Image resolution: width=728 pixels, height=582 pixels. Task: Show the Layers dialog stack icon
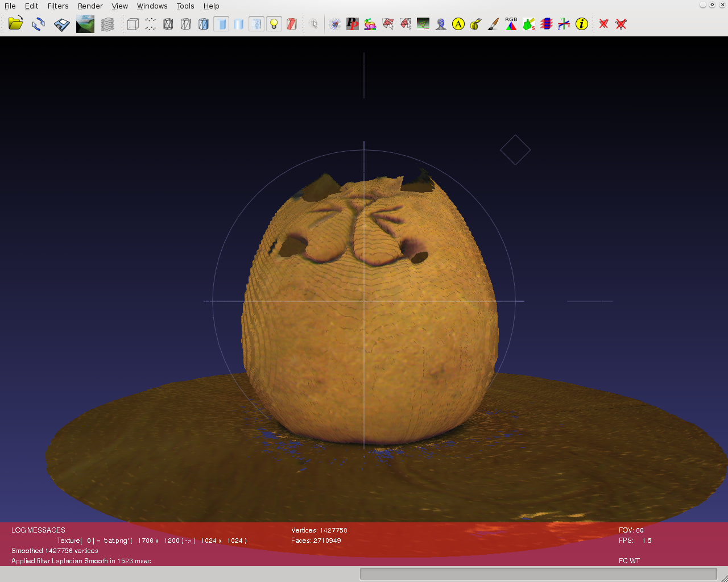coord(107,24)
